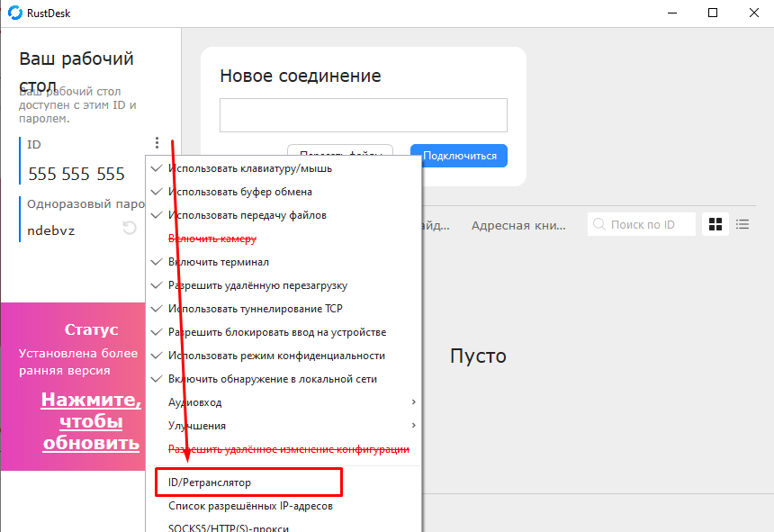Viewport: 774px width, 532px height.
Task: Enable 'Разрешить удалённое изменение конфигурации'
Action: tap(283, 449)
